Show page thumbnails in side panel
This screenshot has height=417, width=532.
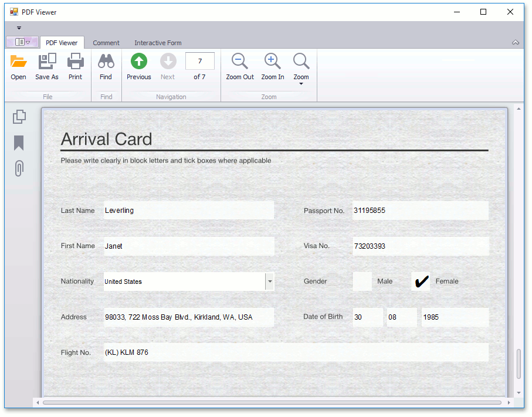coord(19,117)
